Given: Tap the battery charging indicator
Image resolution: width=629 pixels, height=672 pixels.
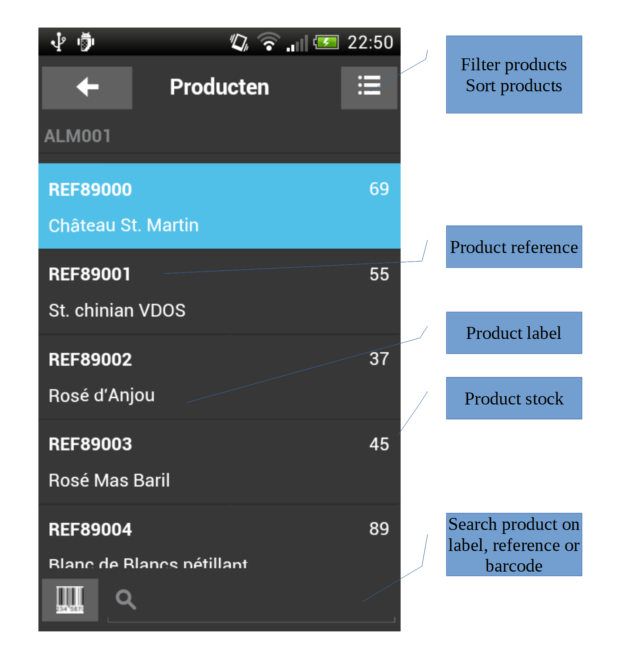Looking at the screenshot, I should pos(326,42).
